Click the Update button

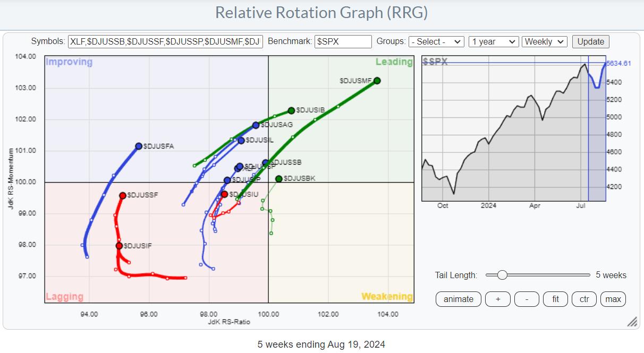(x=590, y=41)
